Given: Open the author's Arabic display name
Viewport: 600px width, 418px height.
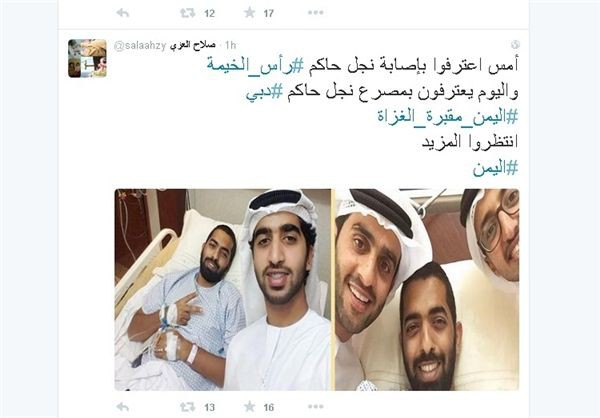Looking at the screenshot, I should (193, 45).
